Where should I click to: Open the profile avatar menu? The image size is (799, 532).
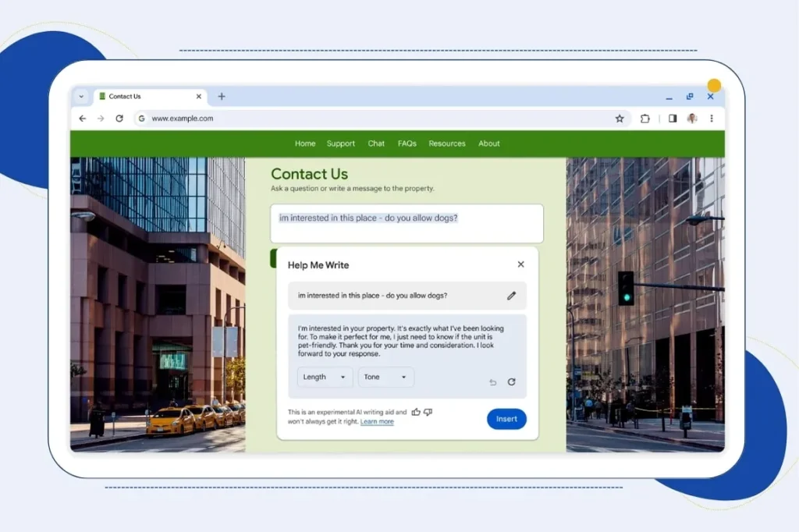[x=692, y=119]
